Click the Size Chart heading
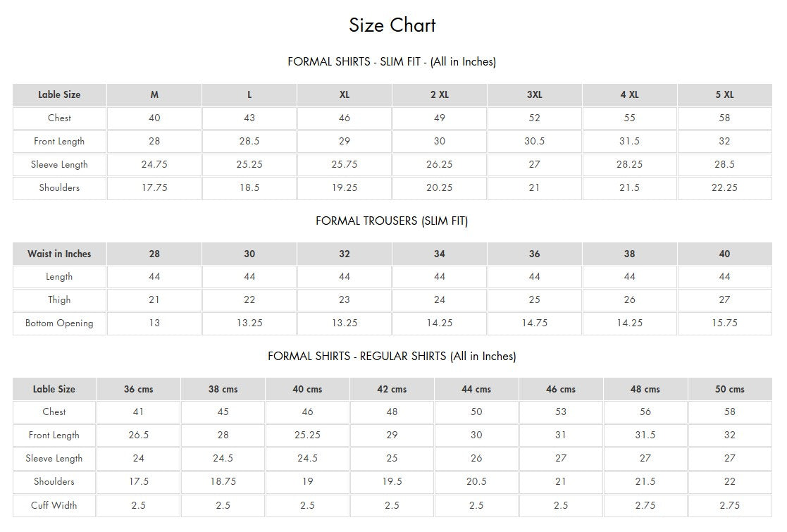 [x=392, y=25]
